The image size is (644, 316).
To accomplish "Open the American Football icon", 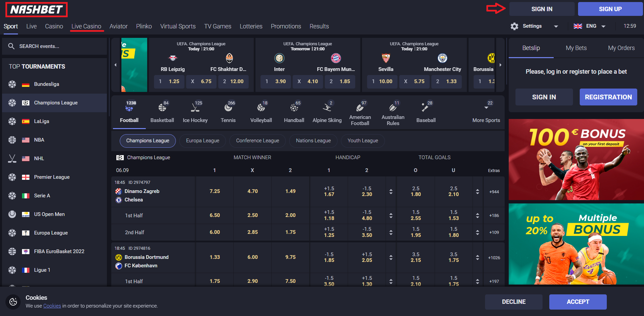I will [x=360, y=108].
